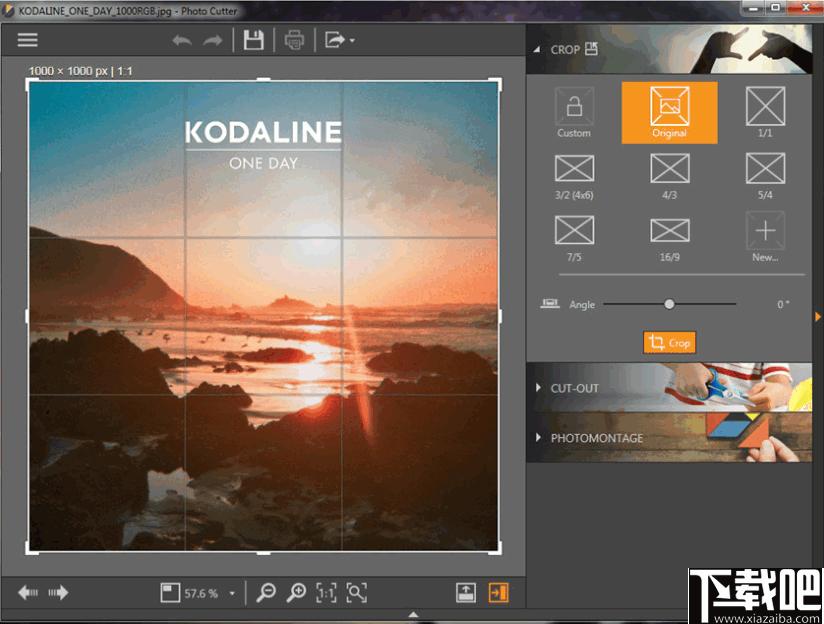Click the straighten horizon icon beside Angle
Viewport: 824px width, 624px height.
[550, 304]
